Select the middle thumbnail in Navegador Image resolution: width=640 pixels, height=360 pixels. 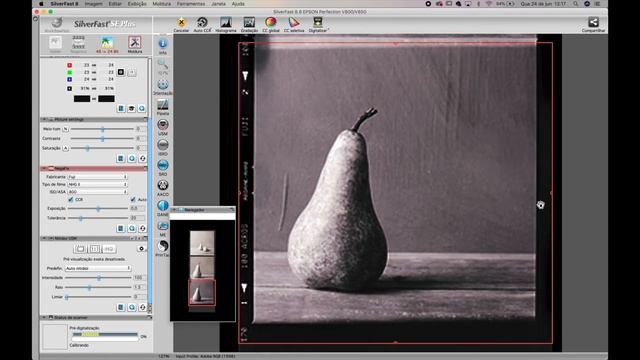202,267
